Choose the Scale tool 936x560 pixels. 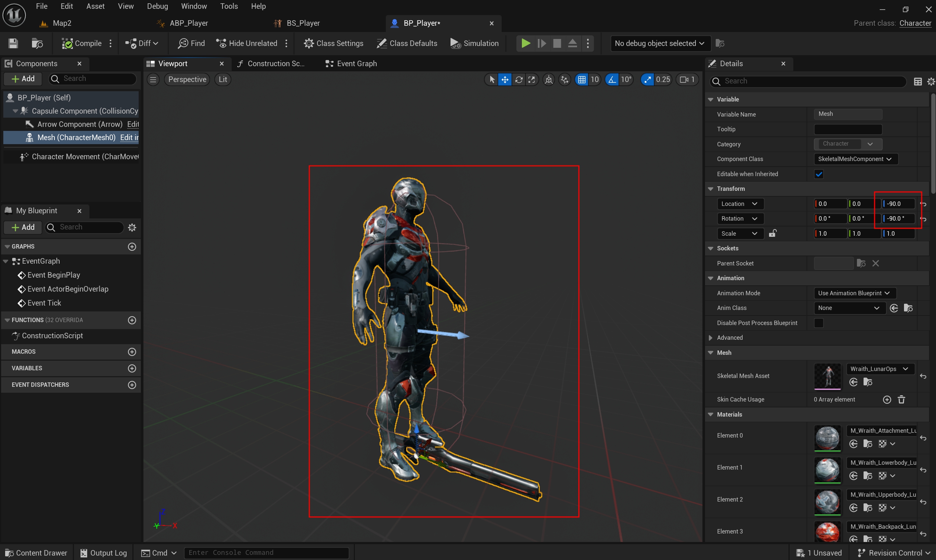532,80
